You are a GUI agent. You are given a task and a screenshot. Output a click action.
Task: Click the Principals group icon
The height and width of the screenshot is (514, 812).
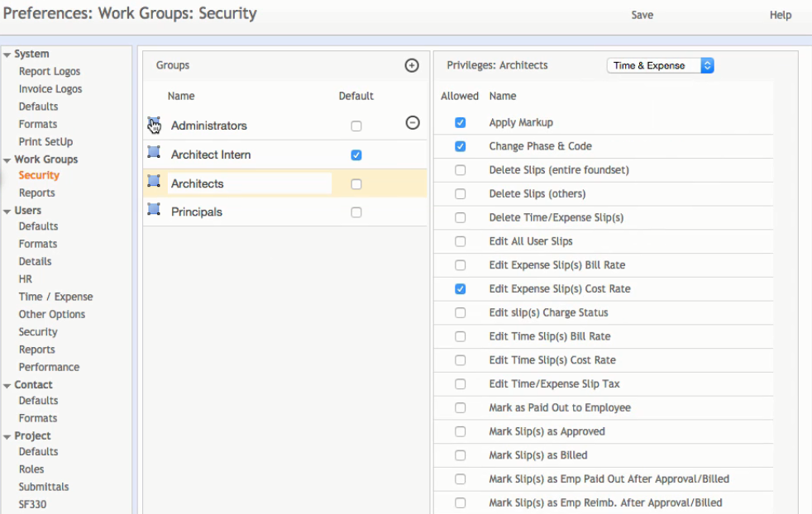click(154, 210)
